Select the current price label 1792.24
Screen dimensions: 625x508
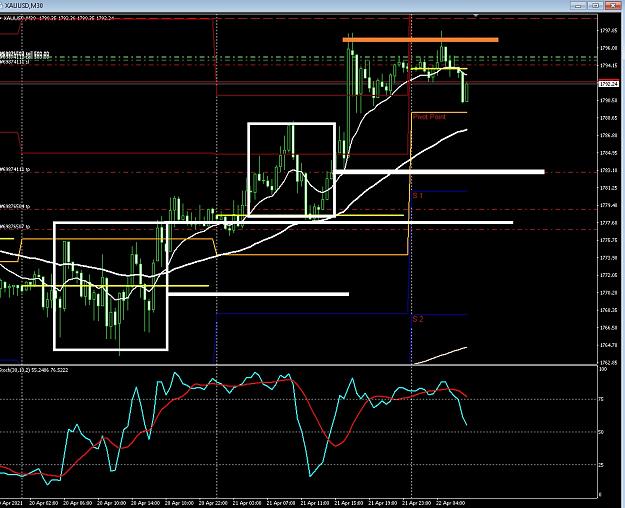(x=609, y=84)
